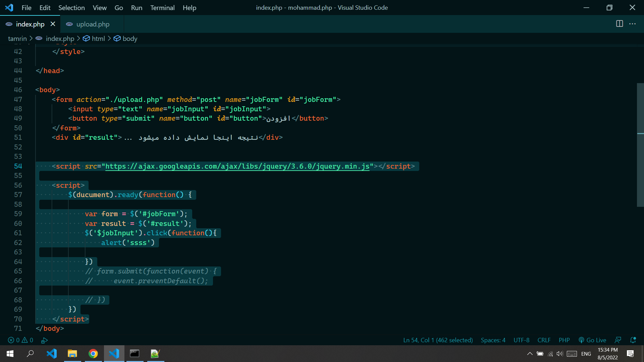The height and width of the screenshot is (362, 644).
Task: Open the Go menu
Action: click(x=119, y=7)
